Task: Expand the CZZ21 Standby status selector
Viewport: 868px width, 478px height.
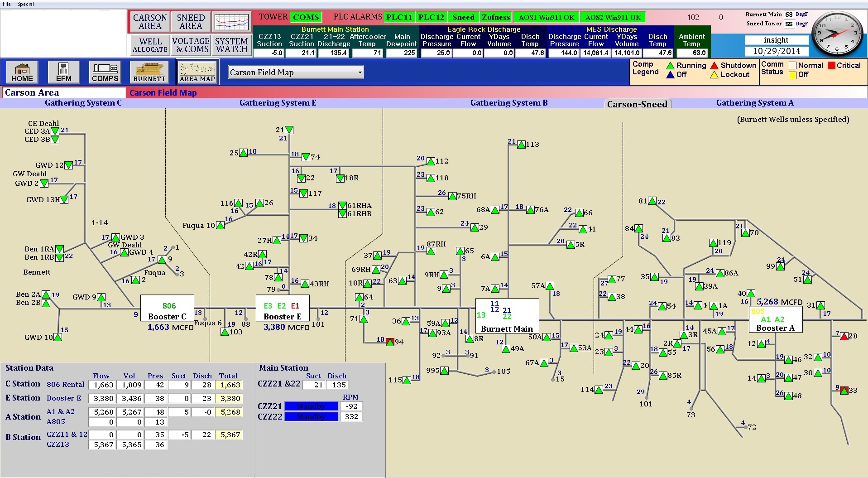Action: click(x=311, y=406)
